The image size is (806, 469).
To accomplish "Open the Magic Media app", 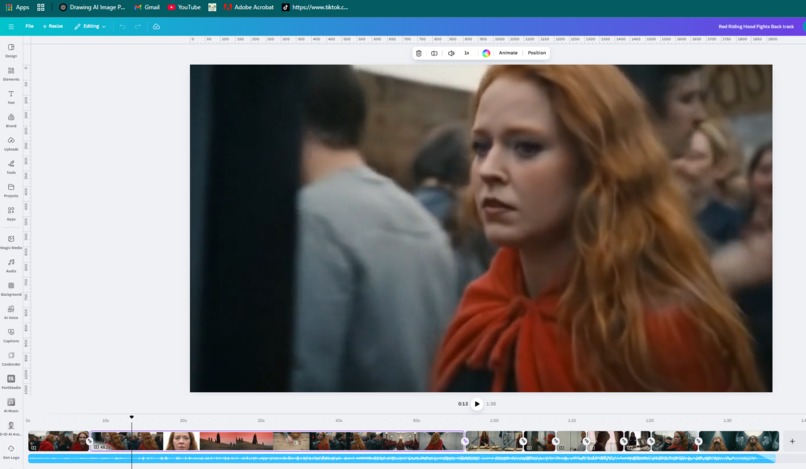I will click(11, 242).
